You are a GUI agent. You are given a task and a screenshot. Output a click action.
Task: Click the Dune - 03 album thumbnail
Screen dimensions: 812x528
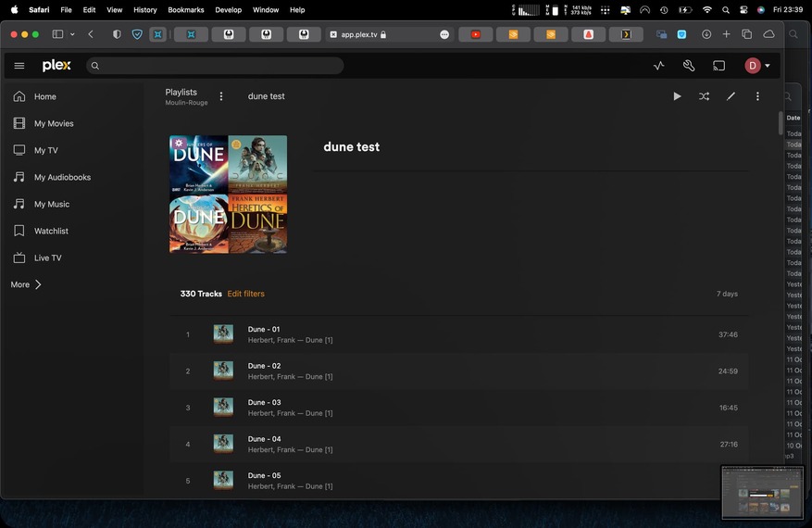pyautogui.click(x=223, y=408)
